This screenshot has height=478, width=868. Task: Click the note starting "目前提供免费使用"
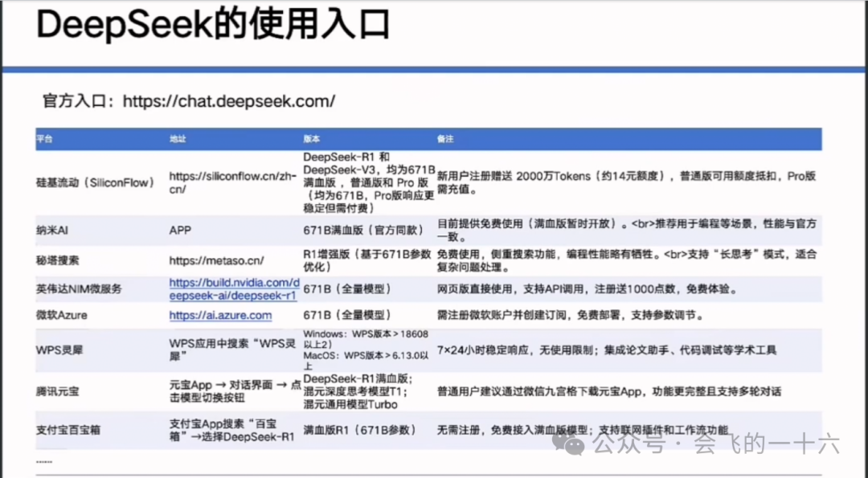click(627, 230)
